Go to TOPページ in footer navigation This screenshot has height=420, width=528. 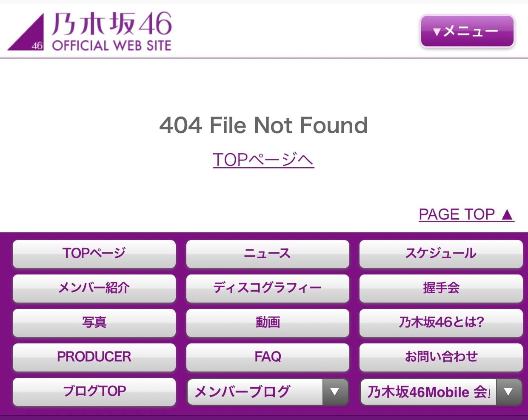(x=94, y=254)
